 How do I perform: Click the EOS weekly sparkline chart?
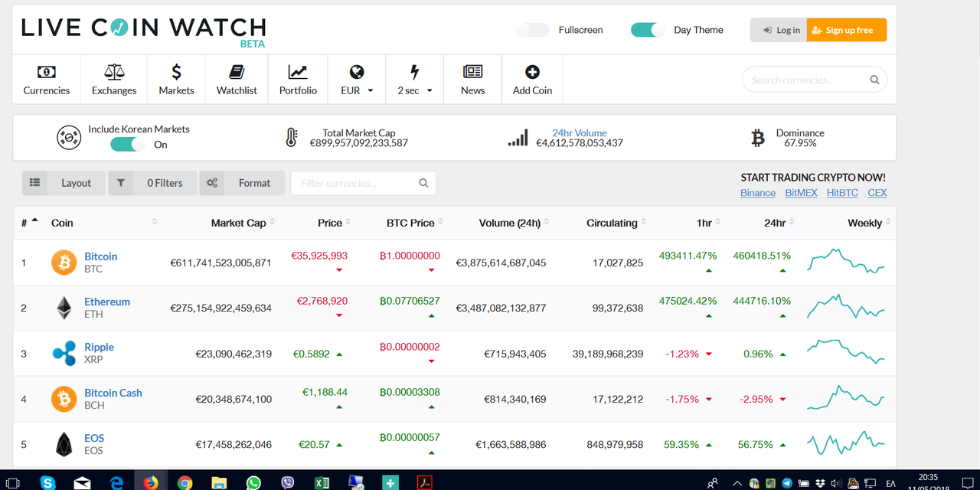(846, 443)
